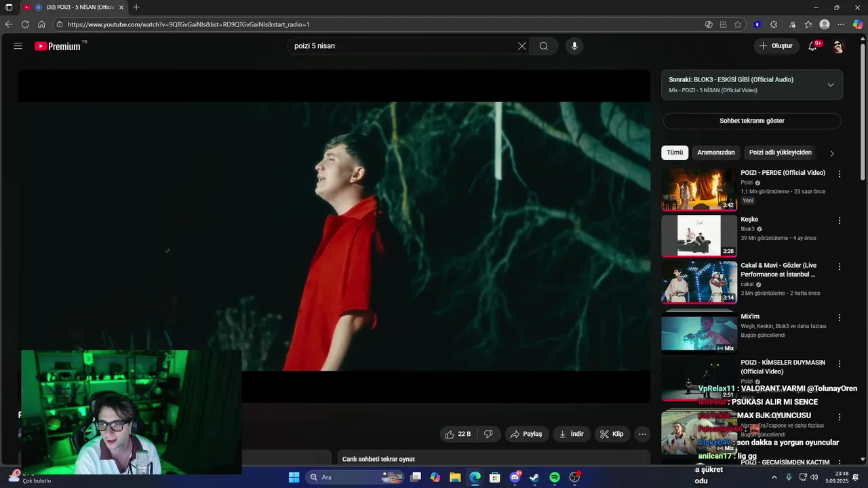Clear the search text with X
The height and width of the screenshot is (488, 868).
coord(521,46)
